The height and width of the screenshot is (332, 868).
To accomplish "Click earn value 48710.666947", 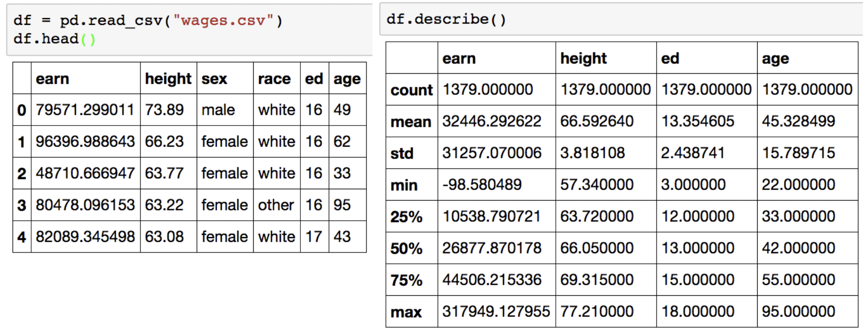I will pos(85,173).
